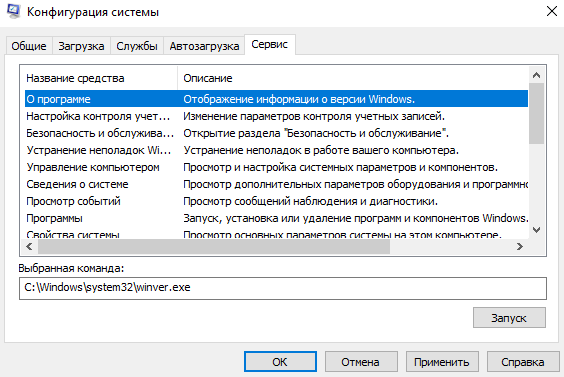
Task: Select the О программе row
Action: point(276,99)
